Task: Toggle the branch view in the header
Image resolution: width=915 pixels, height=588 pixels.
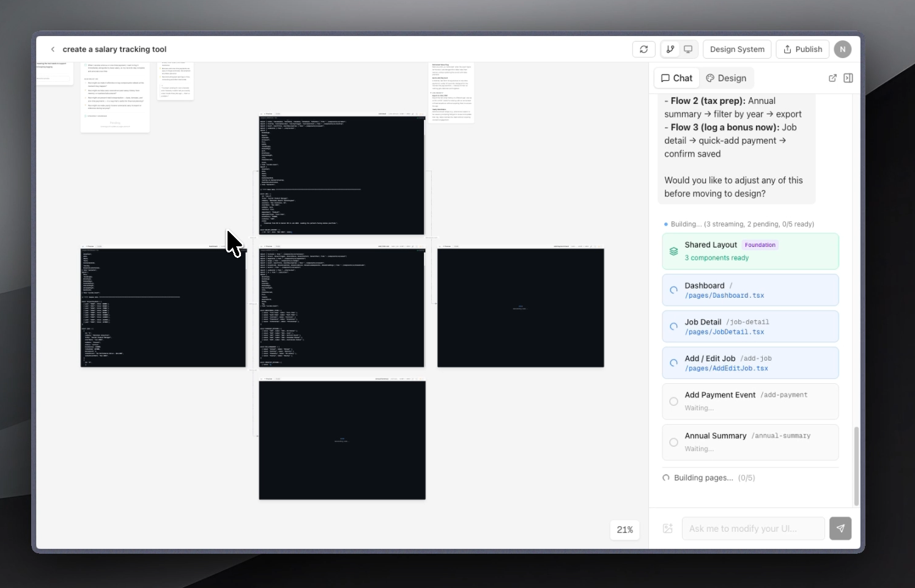Action: click(x=670, y=49)
